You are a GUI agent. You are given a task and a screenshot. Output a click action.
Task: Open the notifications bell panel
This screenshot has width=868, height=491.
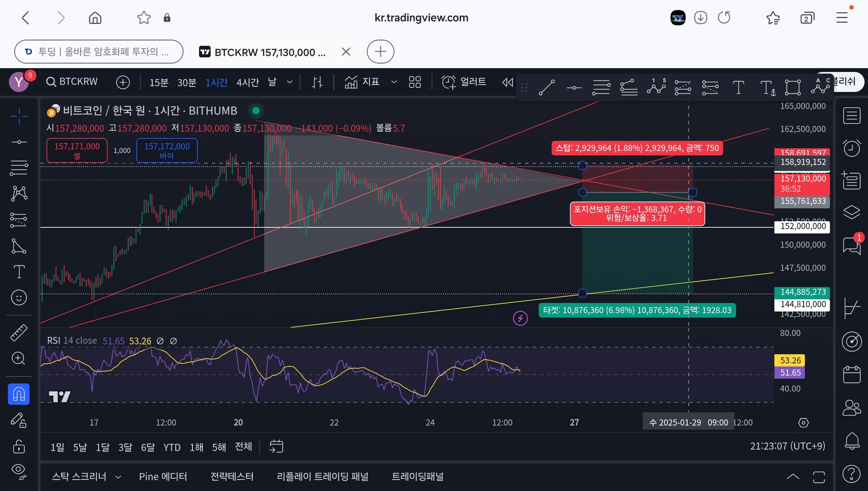point(852,441)
